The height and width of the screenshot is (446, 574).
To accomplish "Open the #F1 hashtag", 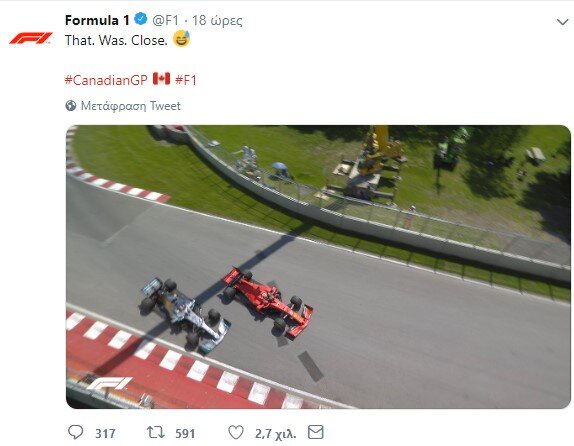I will point(186,79).
